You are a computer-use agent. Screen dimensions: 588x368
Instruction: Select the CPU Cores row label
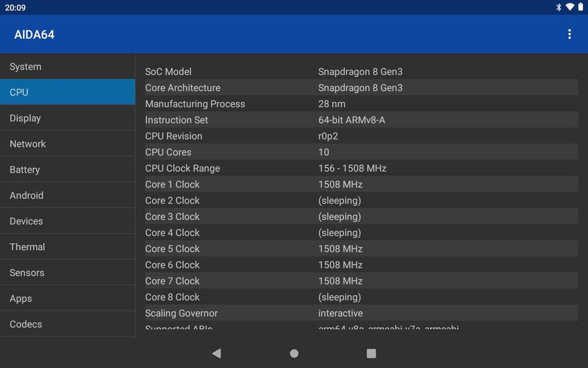pyautogui.click(x=168, y=152)
